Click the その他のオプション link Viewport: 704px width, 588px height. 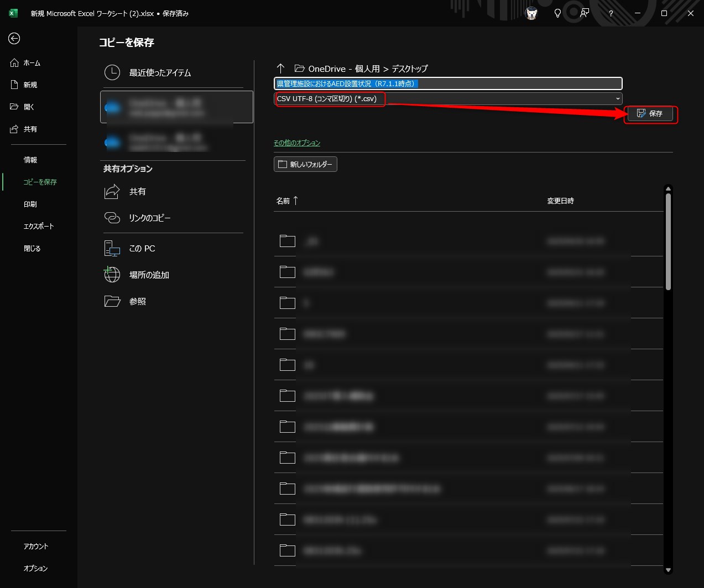click(297, 143)
